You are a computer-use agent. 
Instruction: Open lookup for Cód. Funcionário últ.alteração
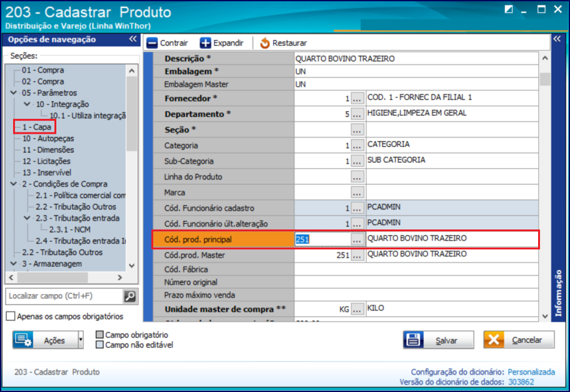pos(357,223)
